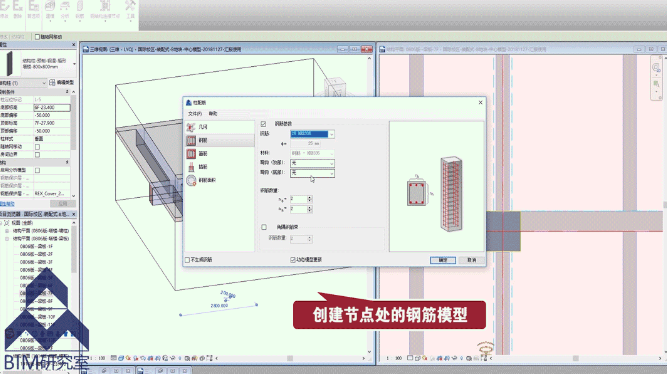Click the nh bar count input field

298,209
